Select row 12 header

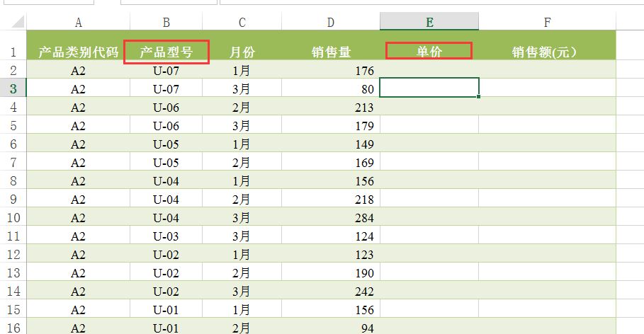[x=13, y=255]
